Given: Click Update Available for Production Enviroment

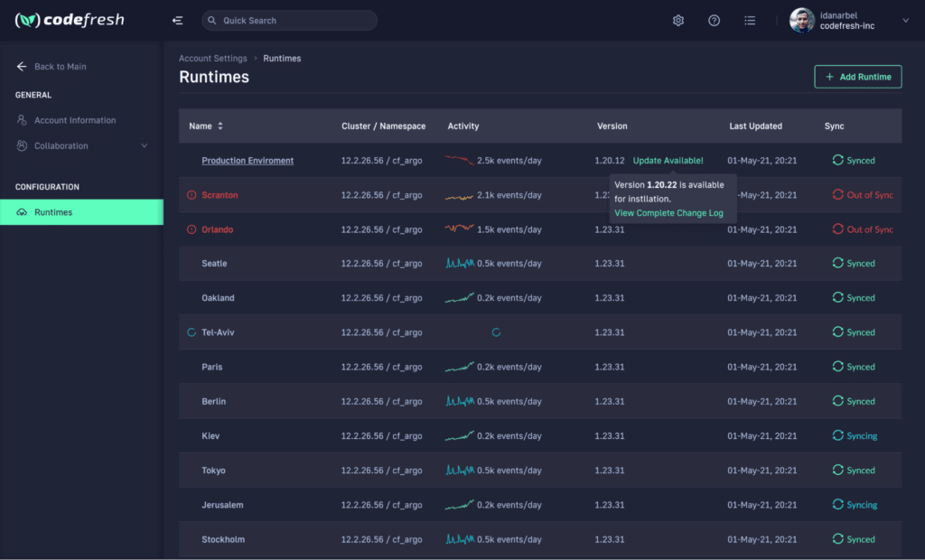Looking at the screenshot, I should coord(668,161).
